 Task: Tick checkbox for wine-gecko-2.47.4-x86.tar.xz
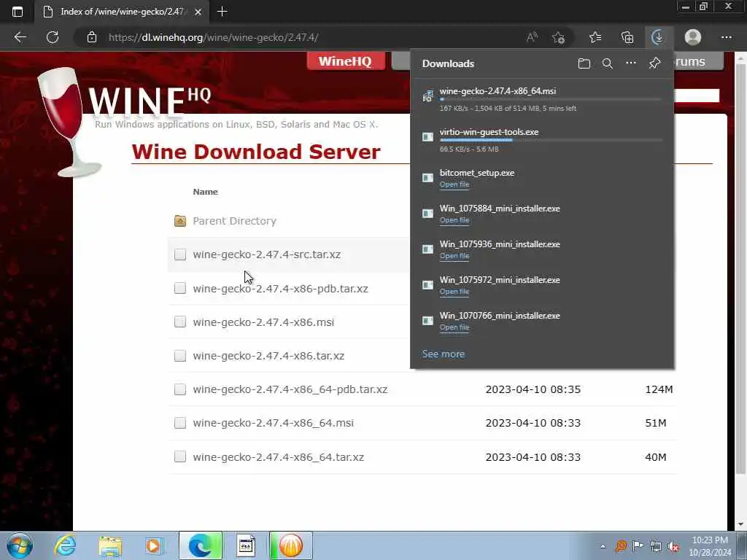click(180, 356)
